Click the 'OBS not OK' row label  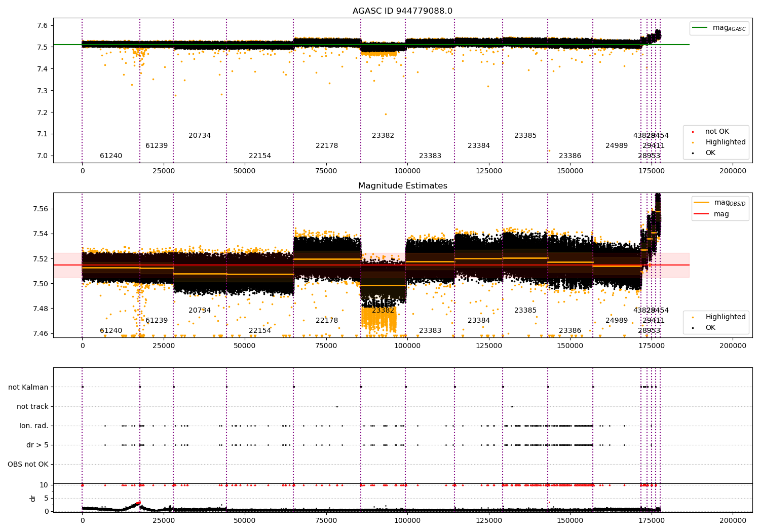click(x=28, y=464)
